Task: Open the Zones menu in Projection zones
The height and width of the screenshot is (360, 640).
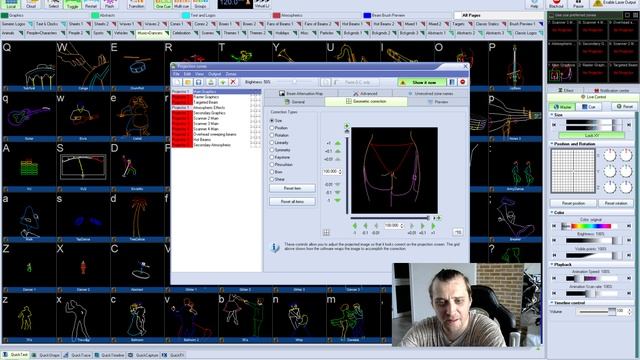Action: (231, 74)
